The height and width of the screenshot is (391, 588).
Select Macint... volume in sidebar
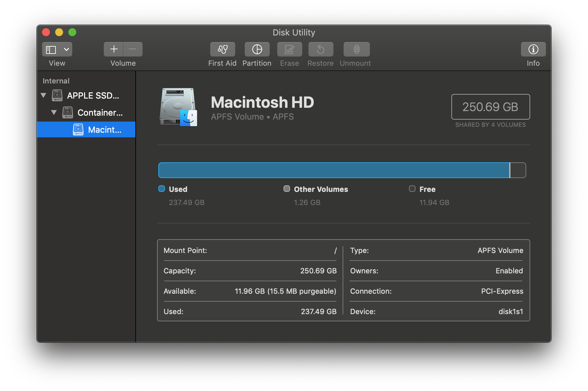[x=86, y=129]
